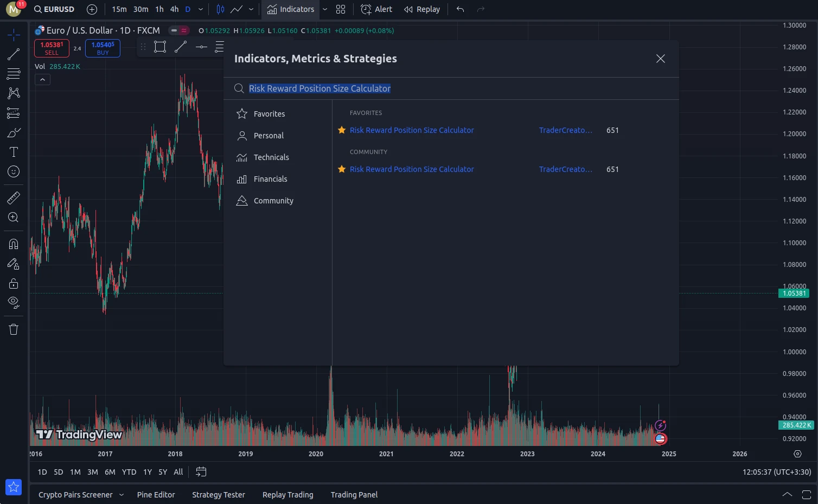
Task: Open the Pine Editor tab
Action: tap(156, 495)
